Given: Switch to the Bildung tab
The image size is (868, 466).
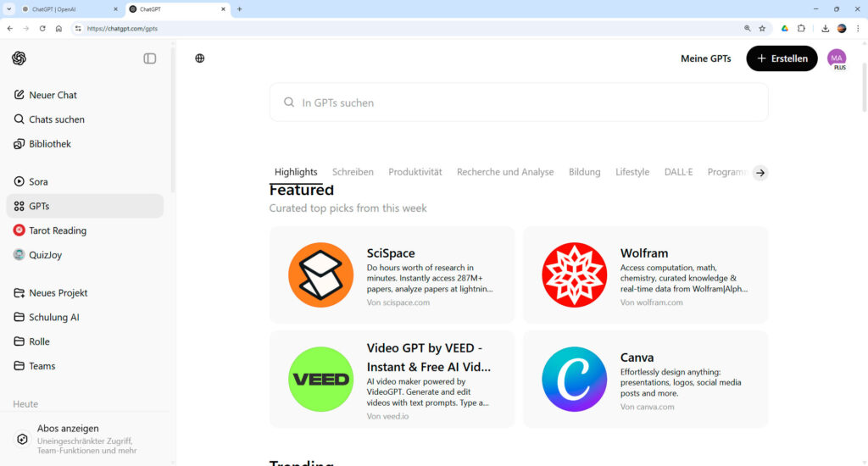Looking at the screenshot, I should click(585, 172).
